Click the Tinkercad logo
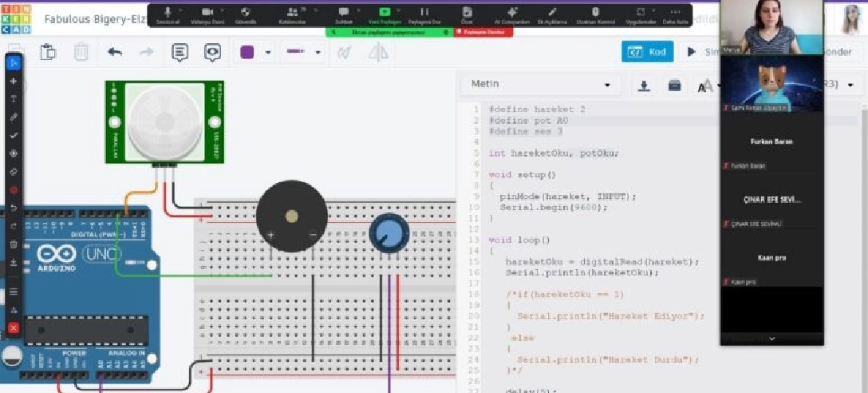 point(18,19)
